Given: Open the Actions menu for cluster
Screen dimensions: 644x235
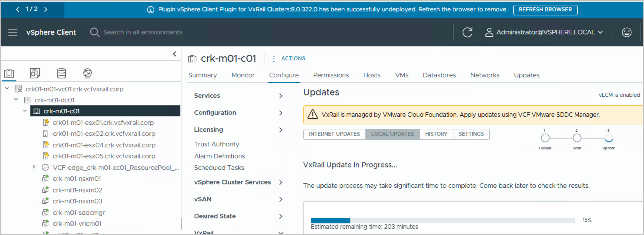Looking at the screenshot, I should pos(289,58).
